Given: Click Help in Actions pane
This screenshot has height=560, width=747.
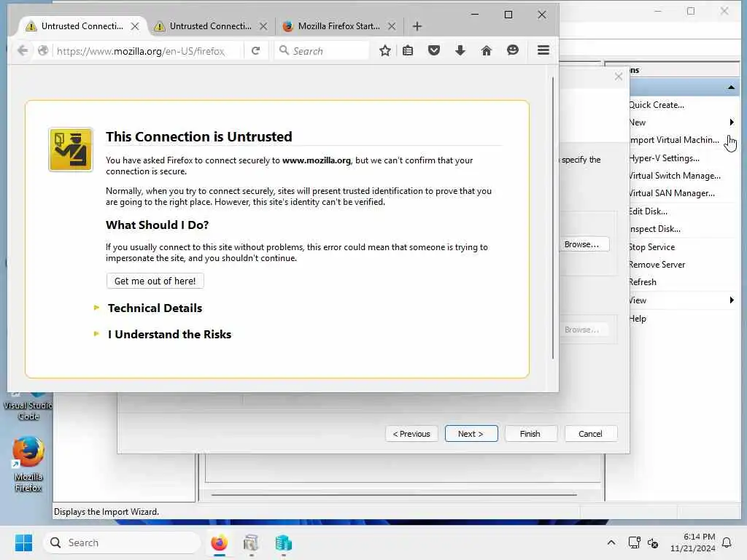Looking at the screenshot, I should [x=638, y=319].
